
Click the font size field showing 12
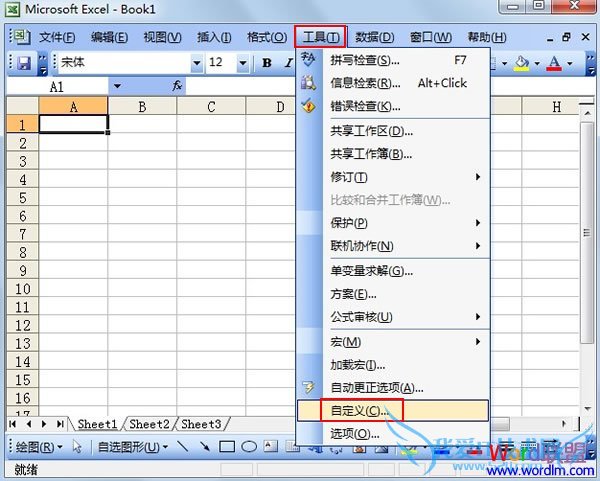(x=221, y=62)
